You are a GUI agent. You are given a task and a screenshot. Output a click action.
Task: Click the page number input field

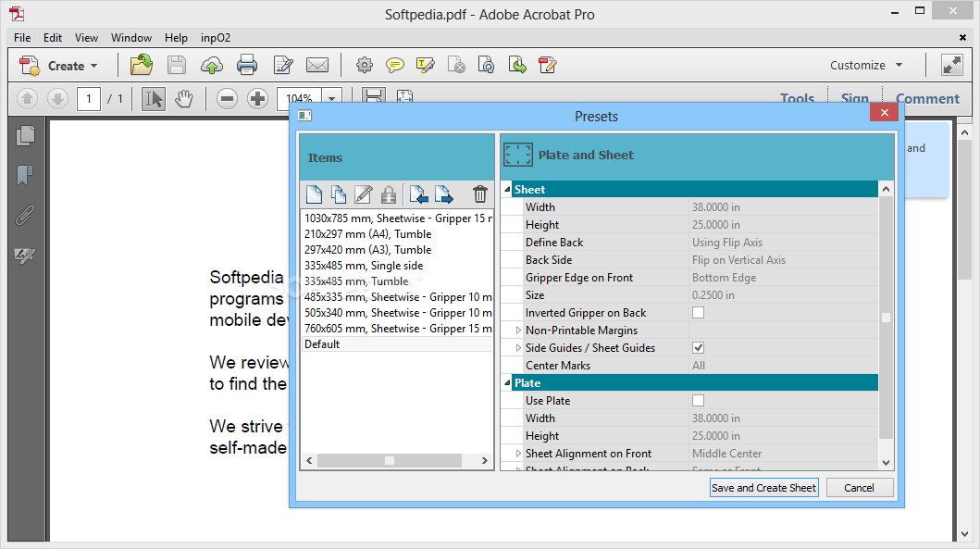coord(89,99)
